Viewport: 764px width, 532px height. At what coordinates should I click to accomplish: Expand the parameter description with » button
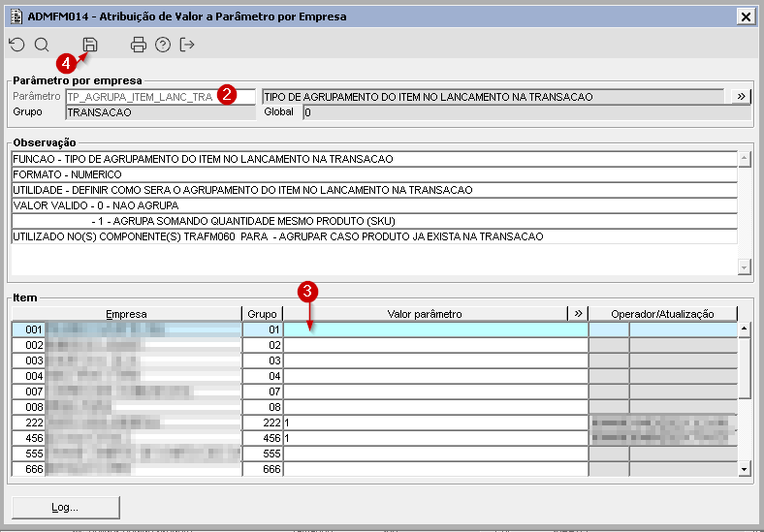coord(741,97)
